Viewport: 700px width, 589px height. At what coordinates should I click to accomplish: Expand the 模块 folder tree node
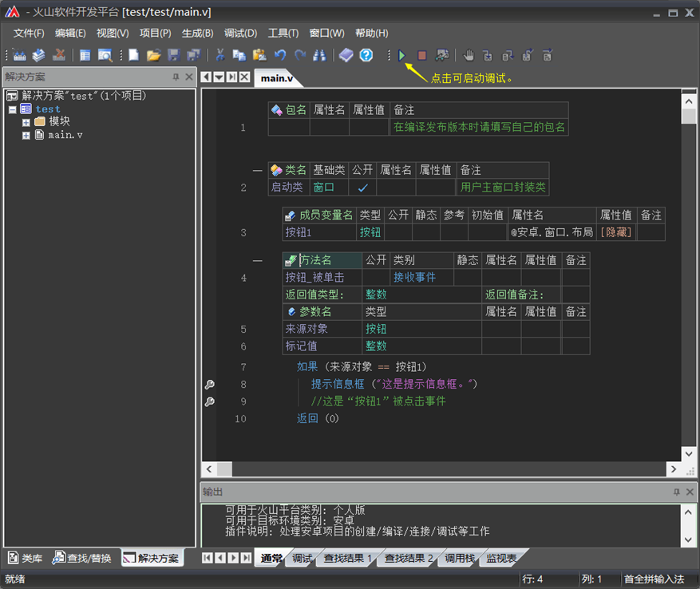(26, 122)
